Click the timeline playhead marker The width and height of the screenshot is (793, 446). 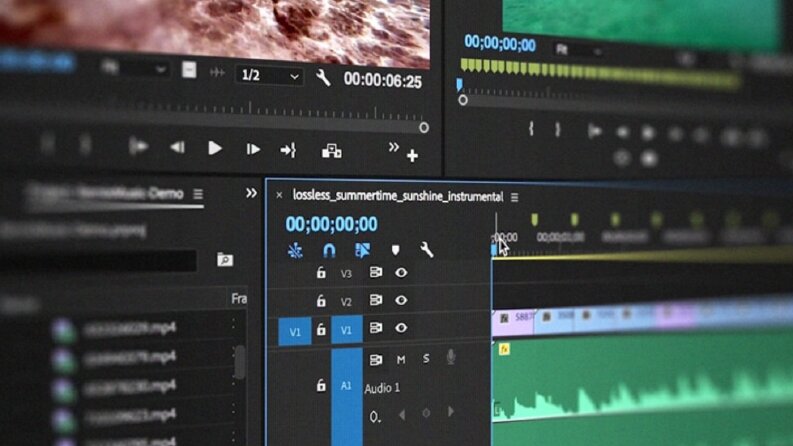[x=494, y=250]
